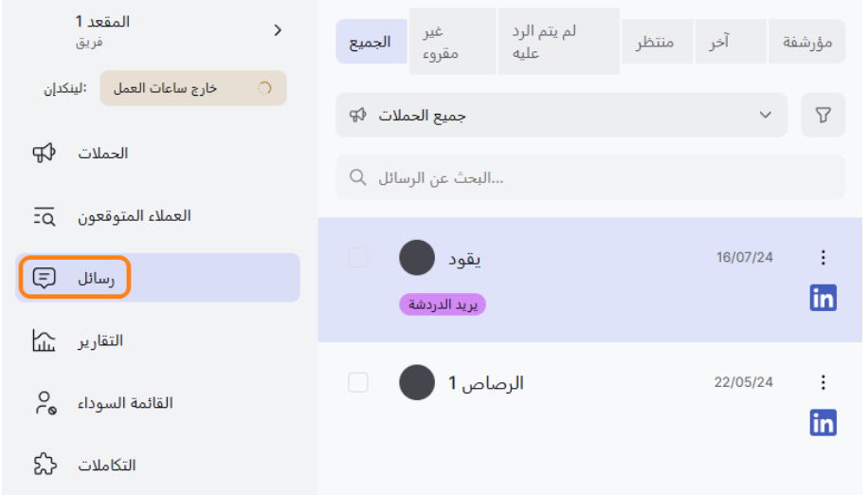This screenshot has width=868, height=495.
Task: Expand the جميع الحملات campaigns dropdown
Action: (x=561, y=116)
